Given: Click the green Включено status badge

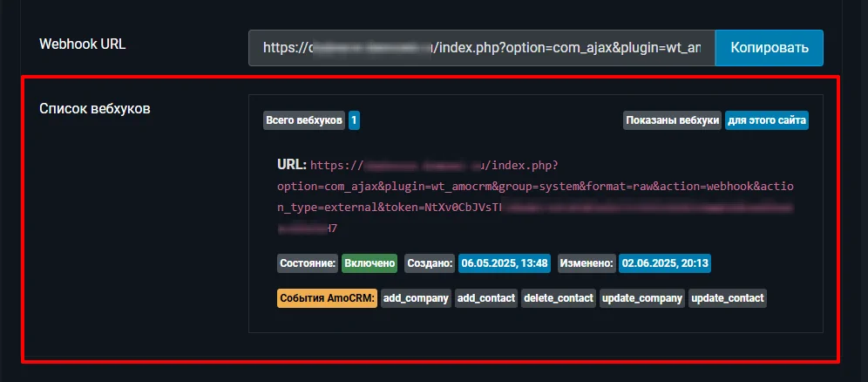Looking at the screenshot, I should click(370, 263).
